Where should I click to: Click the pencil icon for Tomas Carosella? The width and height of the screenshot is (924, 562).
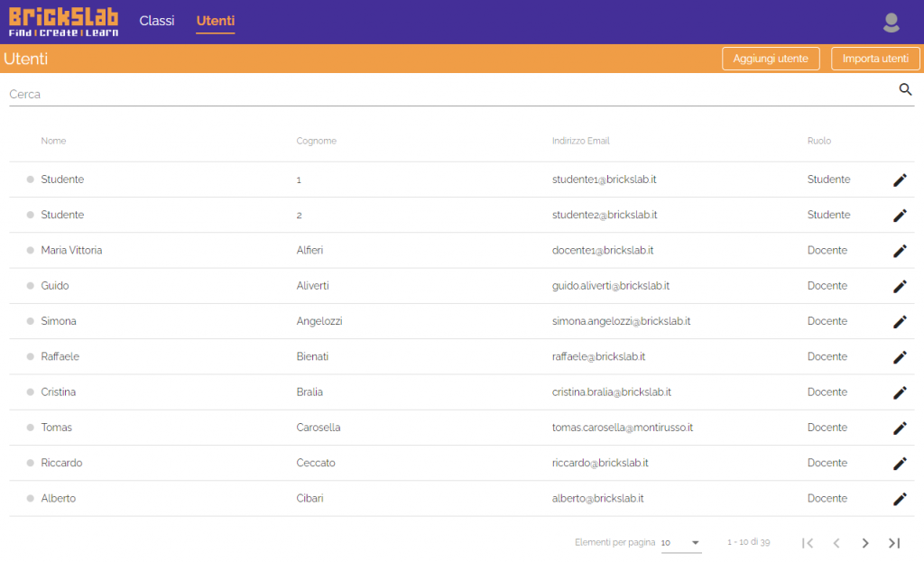(899, 428)
